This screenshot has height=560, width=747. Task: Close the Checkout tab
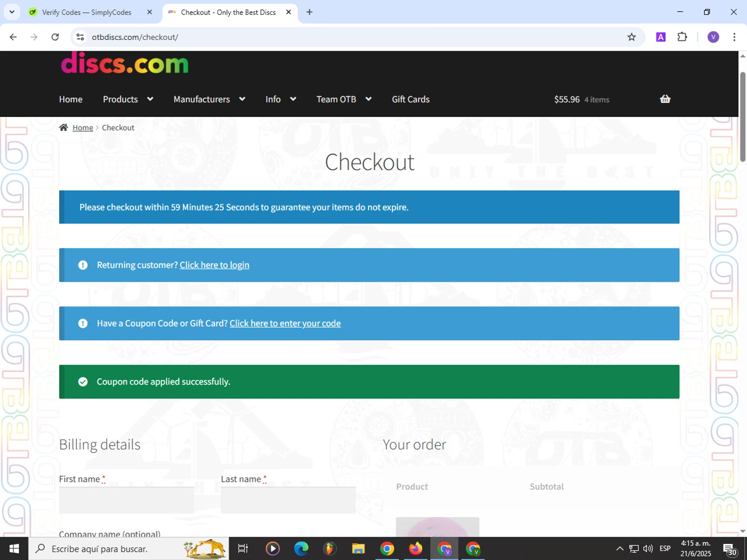[x=288, y=12]
